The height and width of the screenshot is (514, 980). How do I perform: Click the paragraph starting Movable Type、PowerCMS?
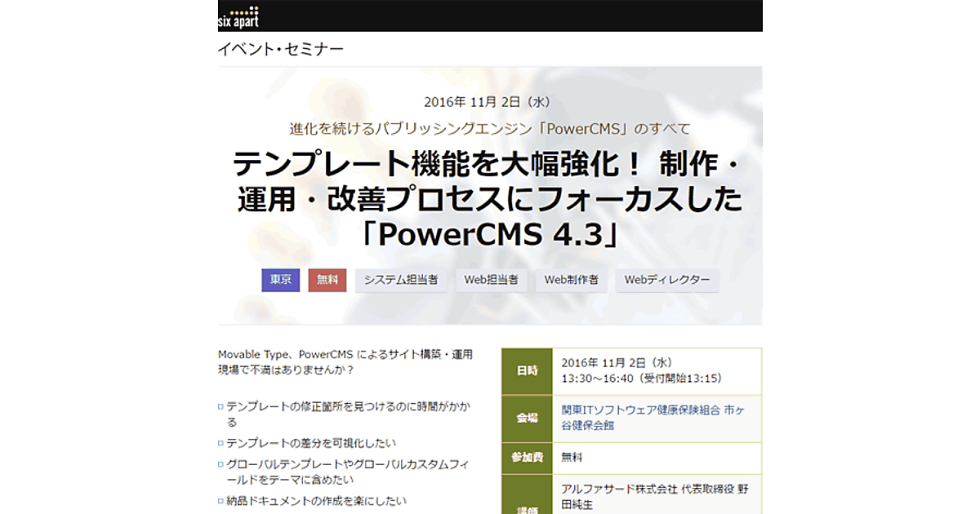coord(345,361)
